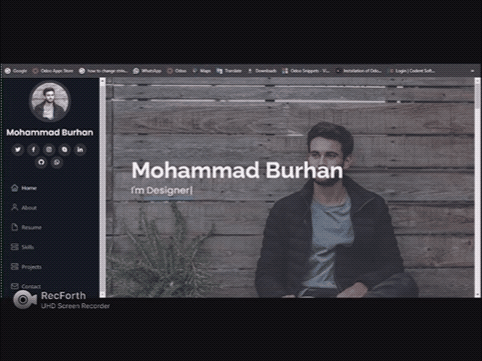The height and width of the screenshot is (361, 482).
Task: Open the About section link
Action: 24,208
